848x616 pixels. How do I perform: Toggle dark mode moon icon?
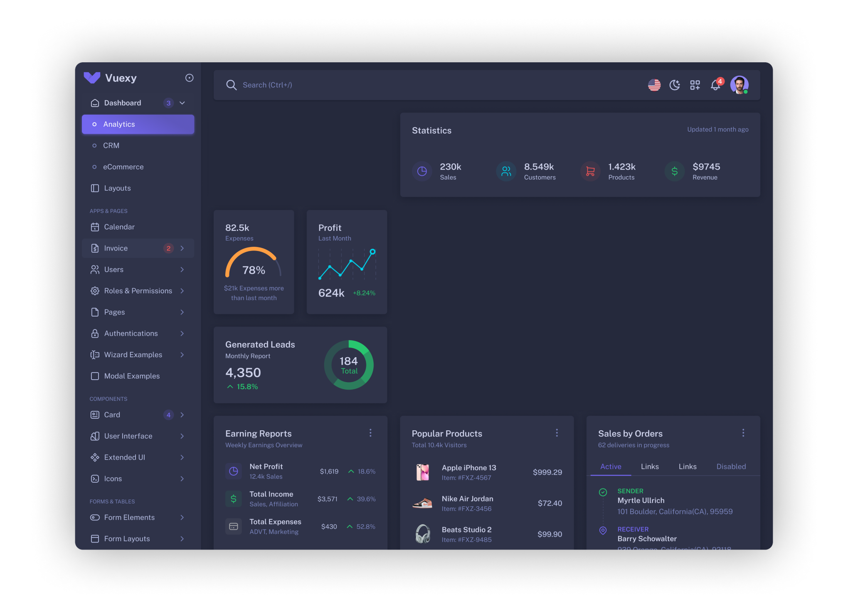pos(675,84)
